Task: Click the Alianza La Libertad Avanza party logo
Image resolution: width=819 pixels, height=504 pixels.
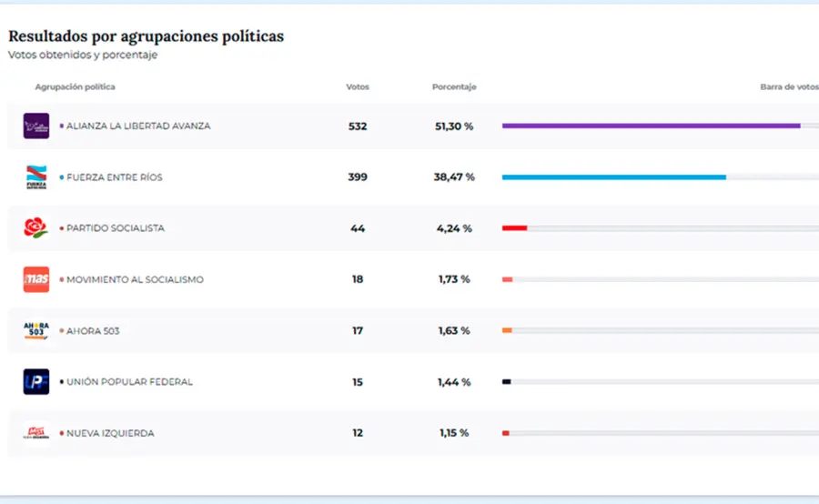Action: [x=36, y=126]
